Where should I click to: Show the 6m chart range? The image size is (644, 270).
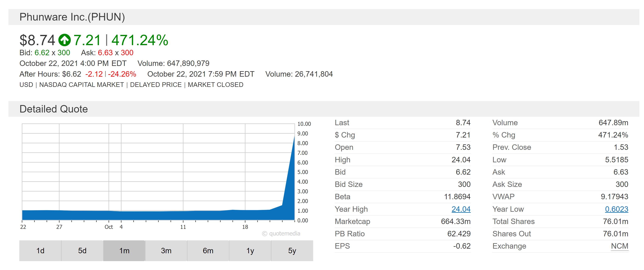pos(208,250)
